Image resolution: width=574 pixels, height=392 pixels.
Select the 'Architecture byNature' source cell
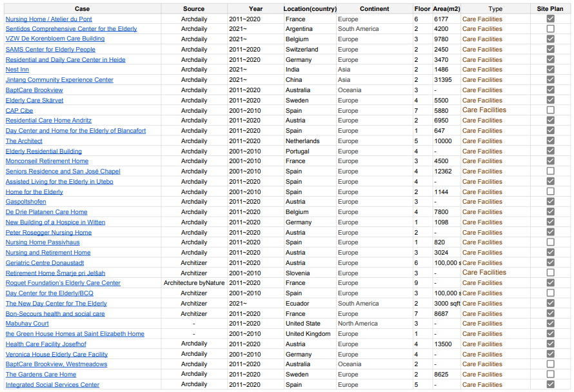point(194,283)
